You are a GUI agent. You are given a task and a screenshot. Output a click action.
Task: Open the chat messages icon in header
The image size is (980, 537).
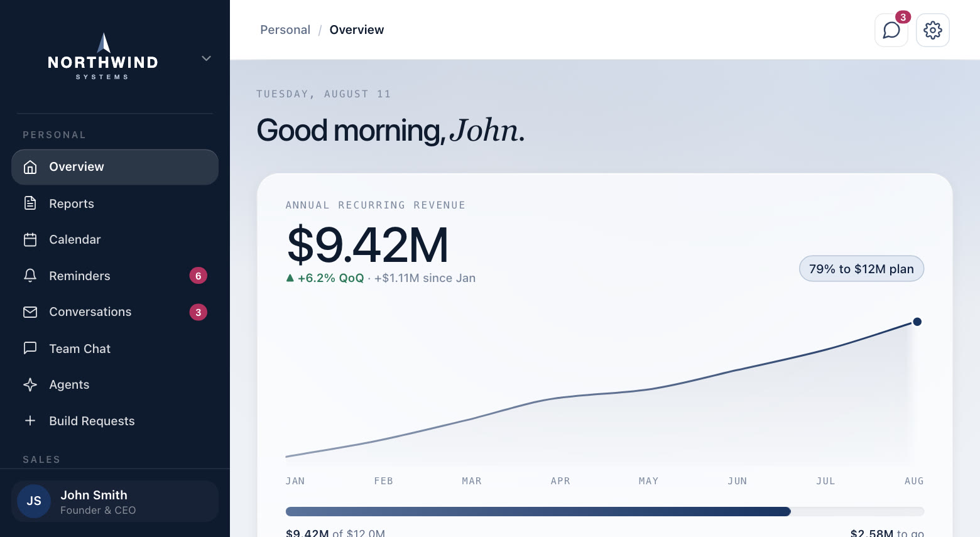(891, 30)
